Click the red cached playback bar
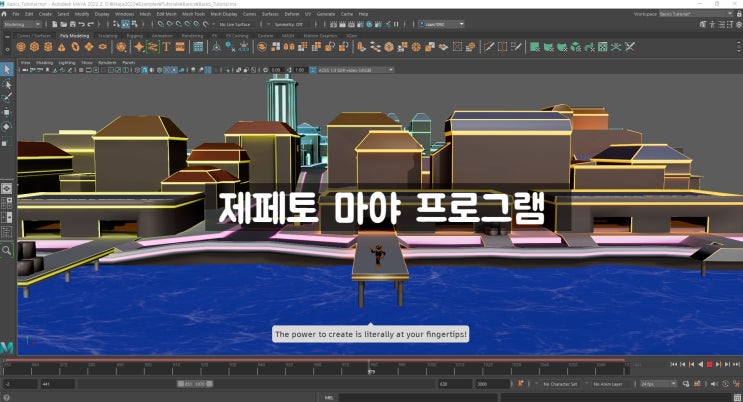This screenshot has height=402, width=743. [x=315, y=360]
